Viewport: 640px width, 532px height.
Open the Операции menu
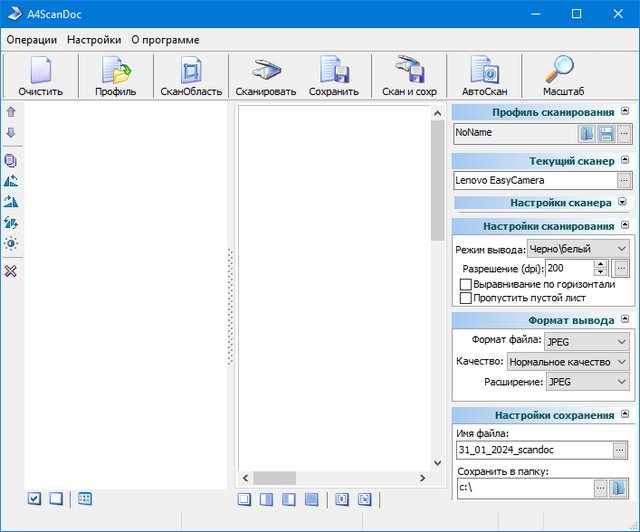32,40
